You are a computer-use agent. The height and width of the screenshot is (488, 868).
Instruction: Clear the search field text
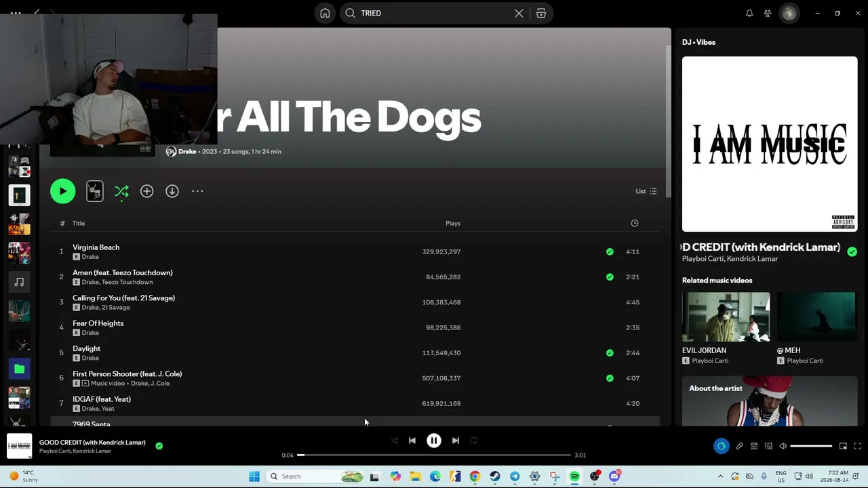click(x=519, y=13)
